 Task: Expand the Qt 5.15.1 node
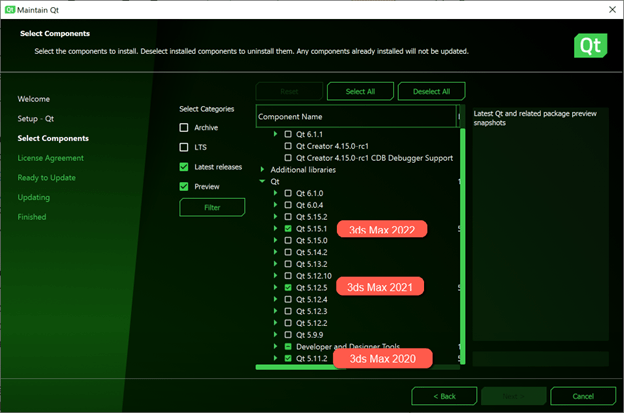coord(275,228)
